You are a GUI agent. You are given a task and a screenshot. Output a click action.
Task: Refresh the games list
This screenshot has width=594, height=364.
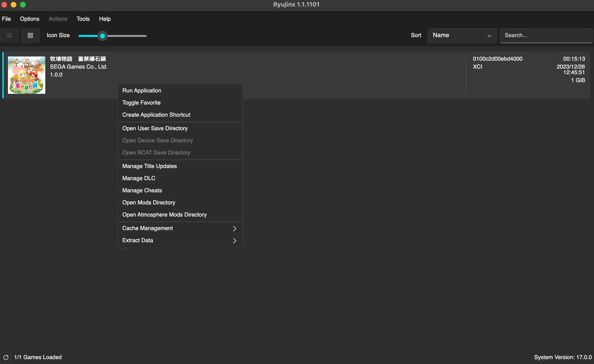pos(6,357)
